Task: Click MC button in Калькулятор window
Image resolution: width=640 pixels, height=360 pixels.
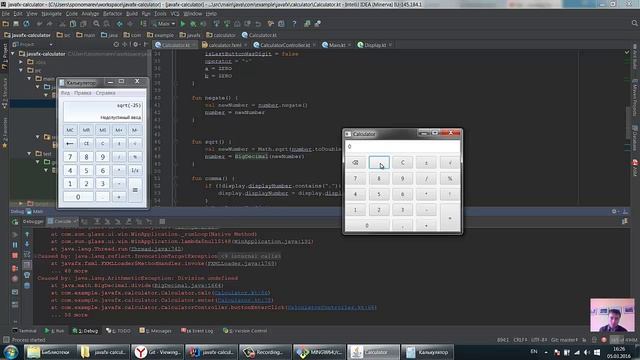Action: [70, 130]
